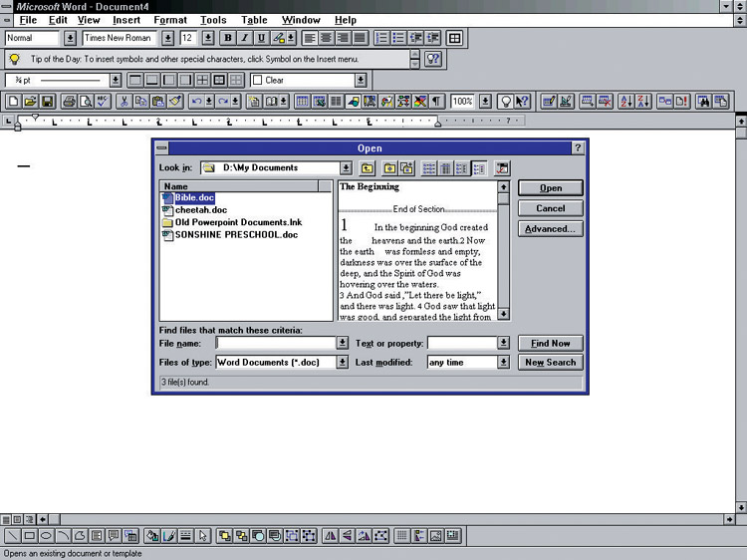Toggle numbered list formatting
This screenshot has width=747, height=560.
click(381, 38)
